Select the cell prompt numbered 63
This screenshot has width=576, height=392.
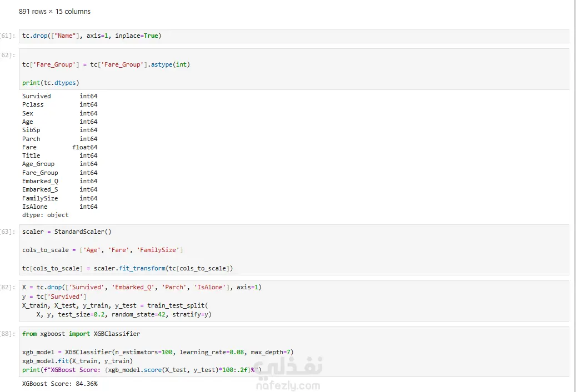coord(8,232)
